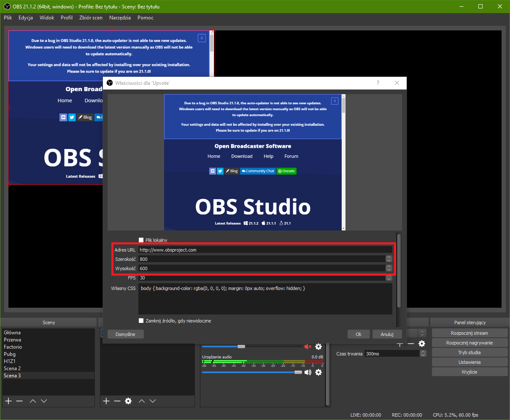Click the FPS value field
Image resolution: width=510 pixels, height=420 pixels.
(x=262, y=278)
